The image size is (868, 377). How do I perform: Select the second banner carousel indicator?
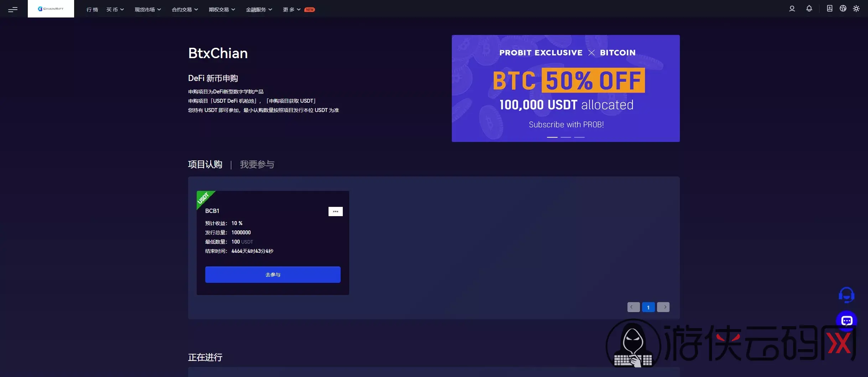click(566, 137)
